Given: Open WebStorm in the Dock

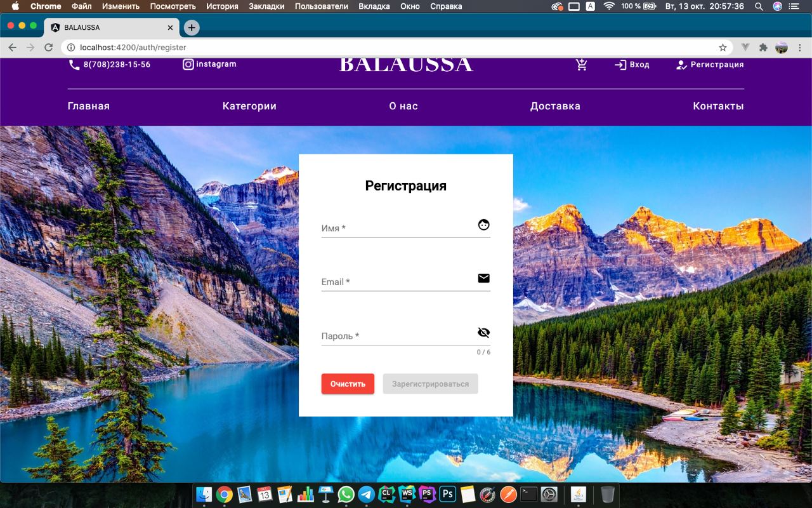Looking at the screenshot, I should [x=407, y=494].
